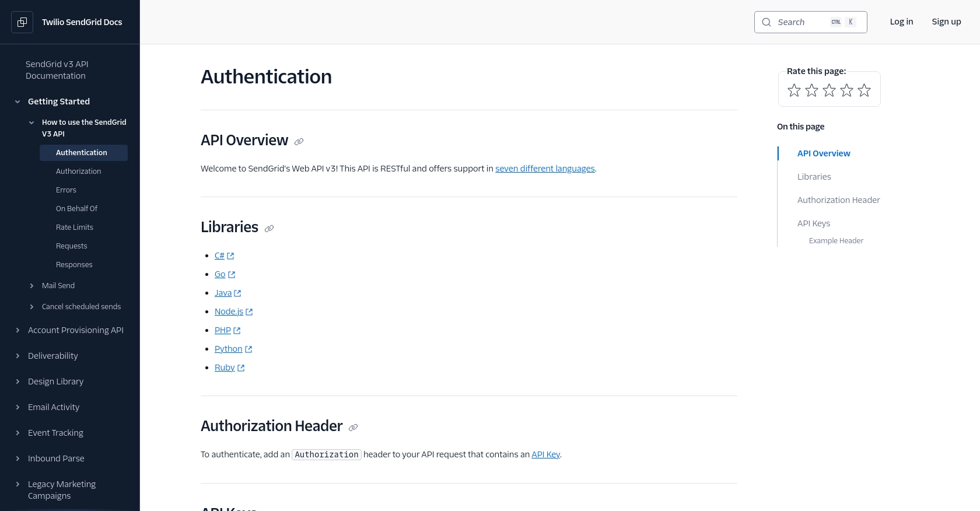Rate the page four stars
980x511 pixels.
[846, 90]
